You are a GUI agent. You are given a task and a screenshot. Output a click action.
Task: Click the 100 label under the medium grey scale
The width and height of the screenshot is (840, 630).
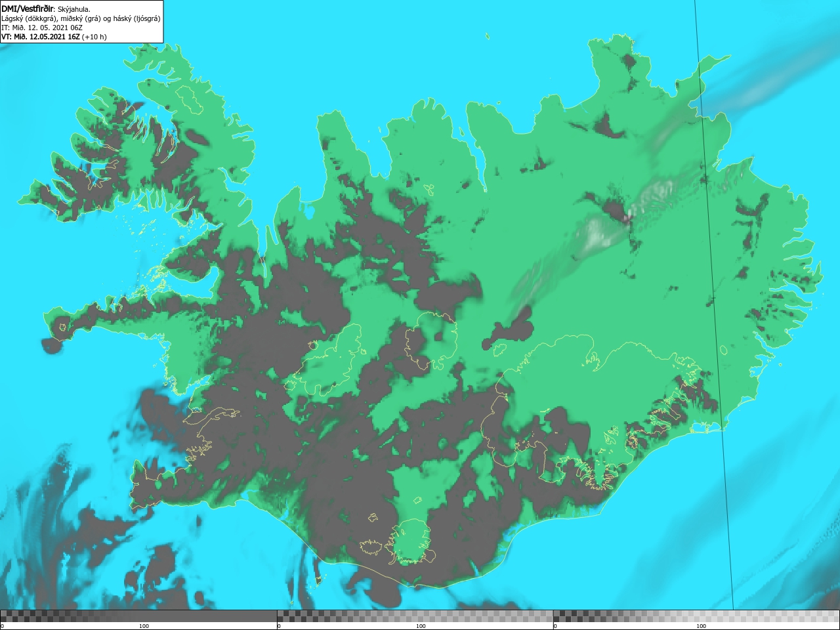click(421, 626)
